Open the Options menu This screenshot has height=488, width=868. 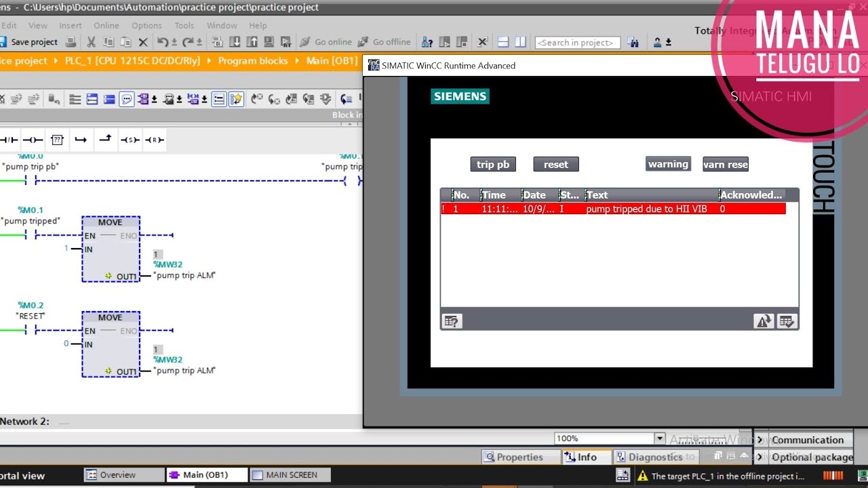pyautogui.click(x=146, y=26)
